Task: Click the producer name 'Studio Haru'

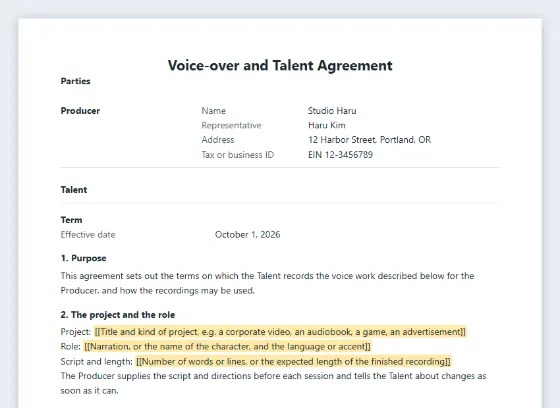Action: tap(332, 111)
